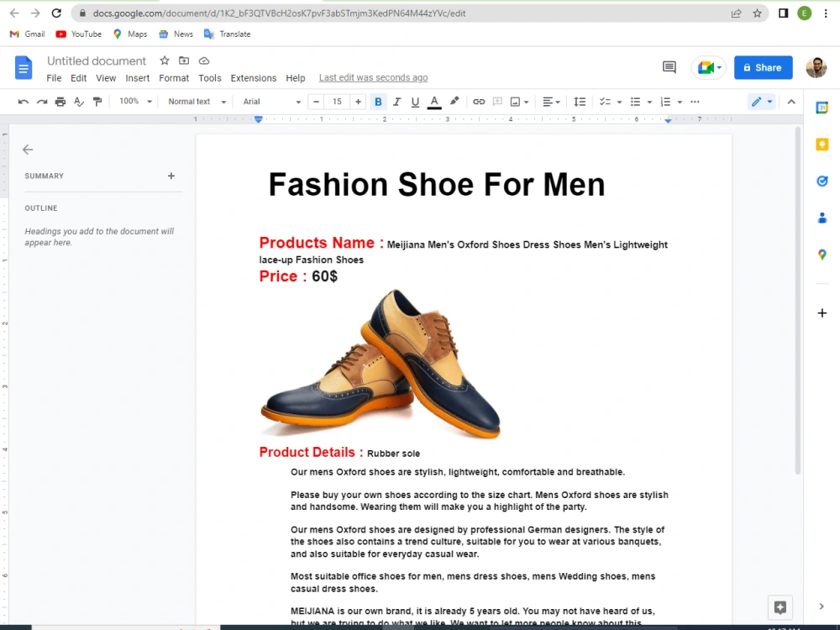Open the Edit menu

(78, 78)
